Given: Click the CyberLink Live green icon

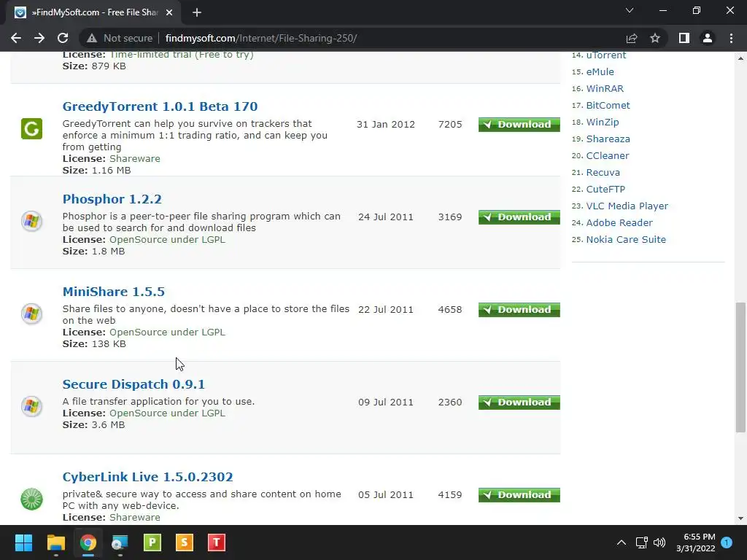Looking at the screenshot, I should 31,499.
